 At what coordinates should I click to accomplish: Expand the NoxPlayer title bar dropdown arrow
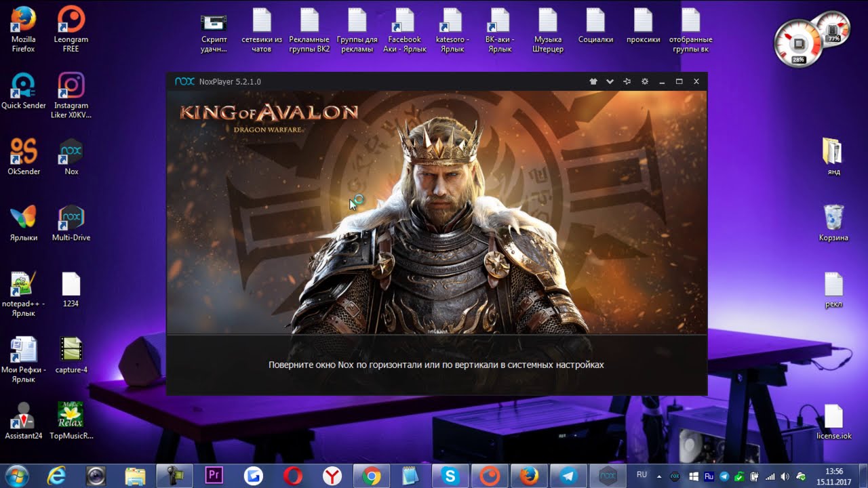610,81
